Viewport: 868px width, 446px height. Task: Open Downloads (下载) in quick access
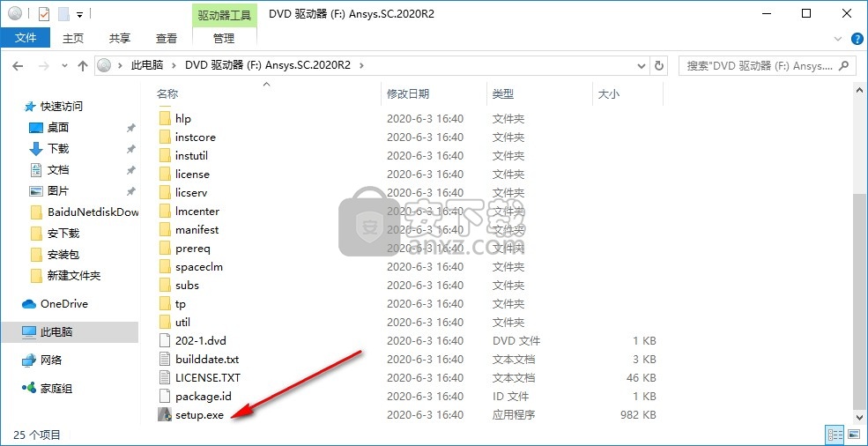pos(57,148)
